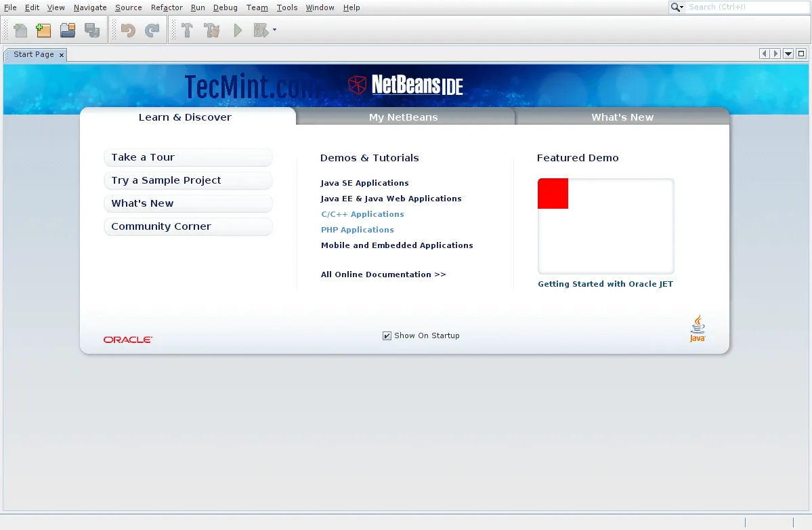Click the New File toolbar icon
The width and height of the screenshot is (812, 530).
[21, 30]
